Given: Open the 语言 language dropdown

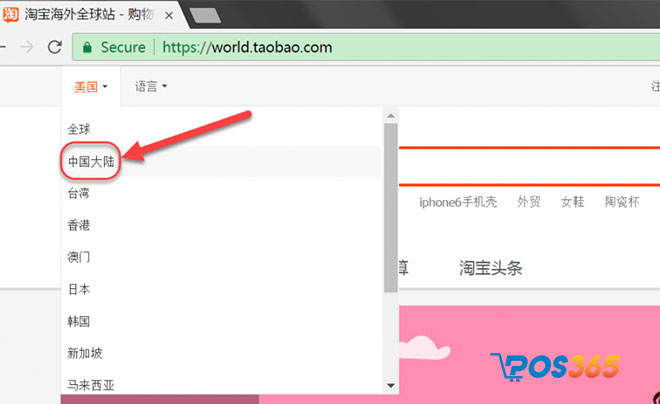Looking at the screenshot, I should pyautogui.click(x=151, y=86).
